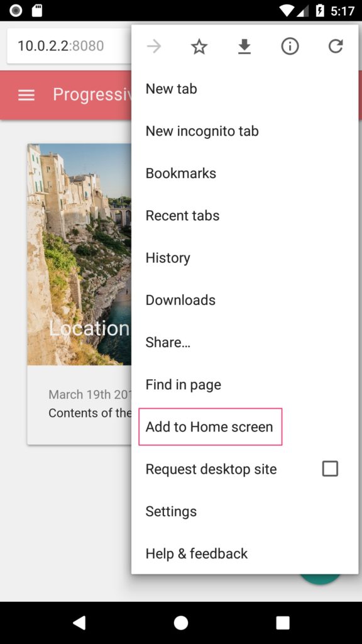Open a New incognito tab
Viewport: 362px width, 644px height.
click(x=245, y=131)
